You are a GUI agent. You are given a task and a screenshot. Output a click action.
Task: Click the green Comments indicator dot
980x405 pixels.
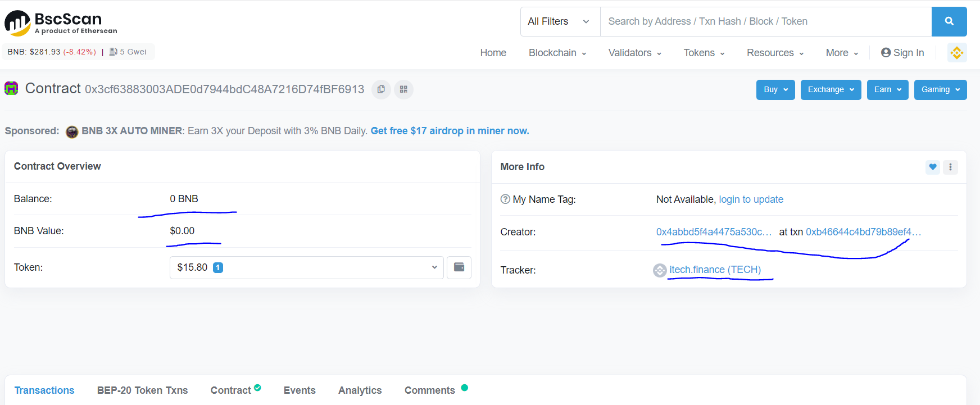465,388
